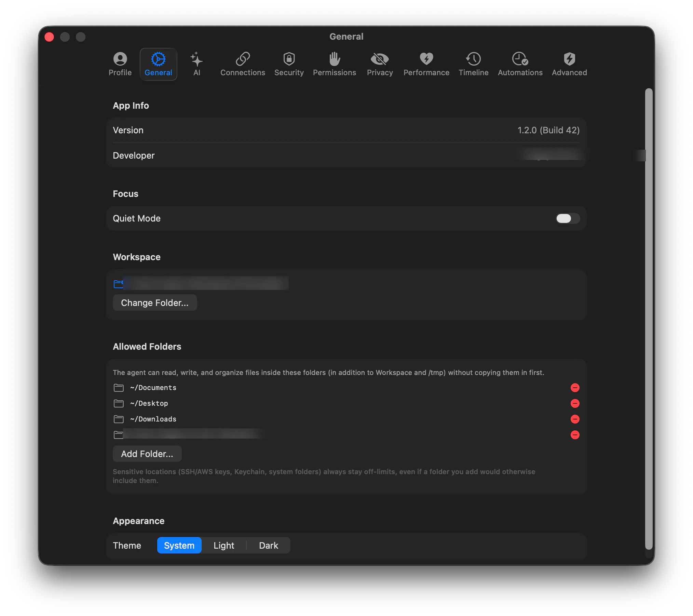Click the ~/Documents folder icon
693x616 pixels.
(119, 388)
